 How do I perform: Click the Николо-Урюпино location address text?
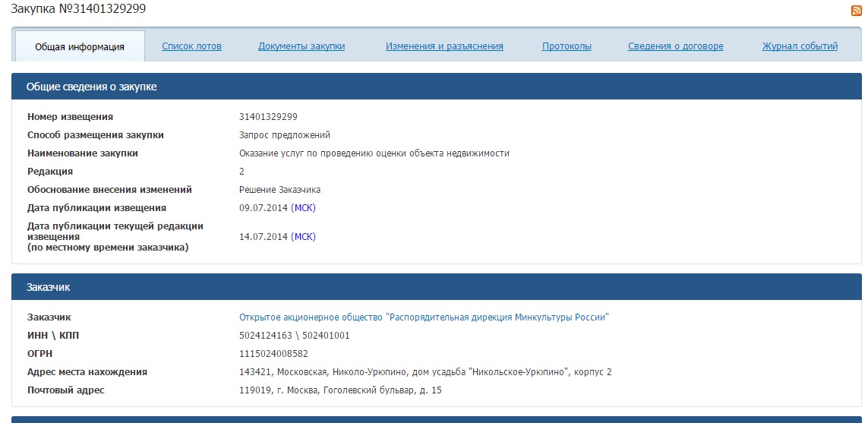click(x=425, y=372)
